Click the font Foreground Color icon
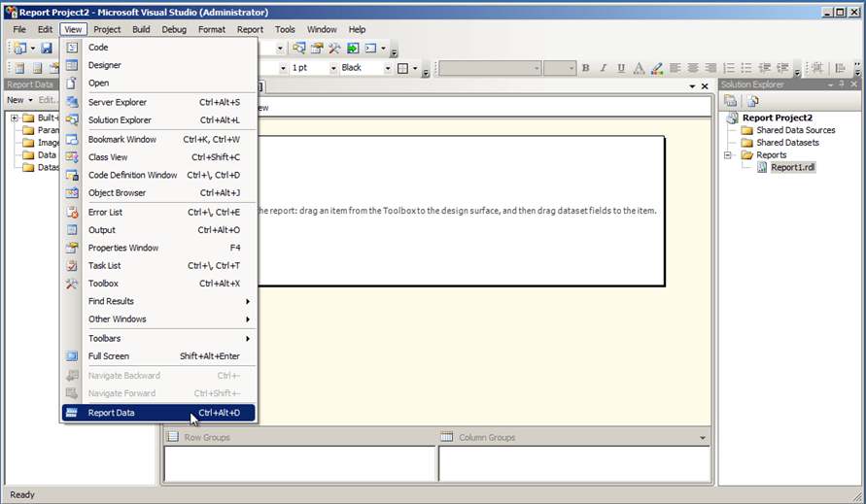The height and width of the screenshot is (504, 866). (639, 68)
